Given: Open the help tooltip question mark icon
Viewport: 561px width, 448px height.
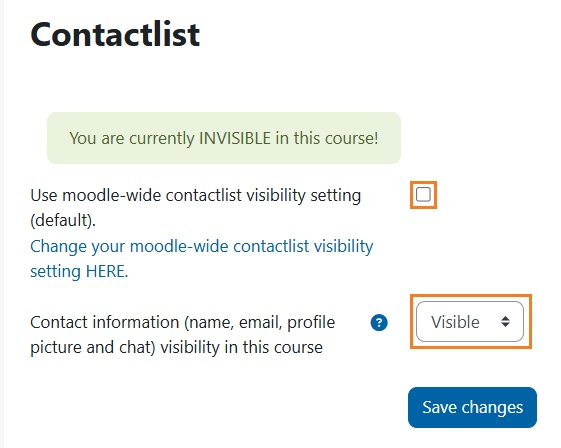Looking at the screenshot, I should [379, 323].
